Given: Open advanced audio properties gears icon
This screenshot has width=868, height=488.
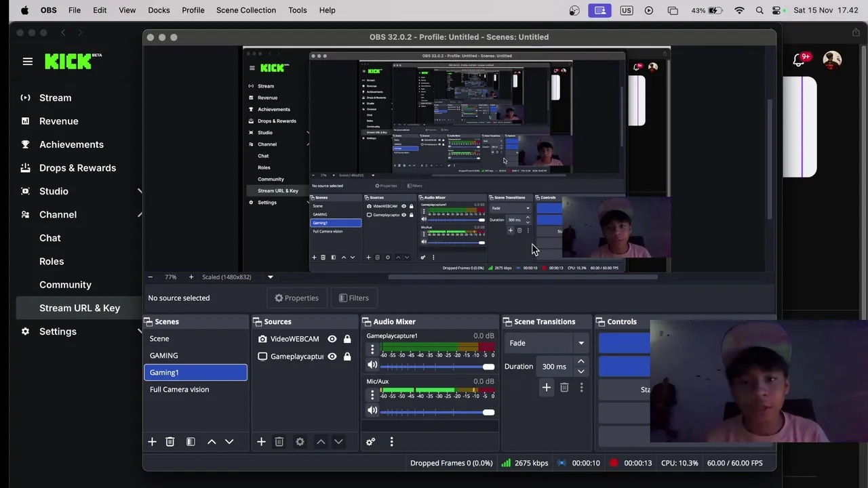Looking at the screenshot, I should (x=370, y=442).
